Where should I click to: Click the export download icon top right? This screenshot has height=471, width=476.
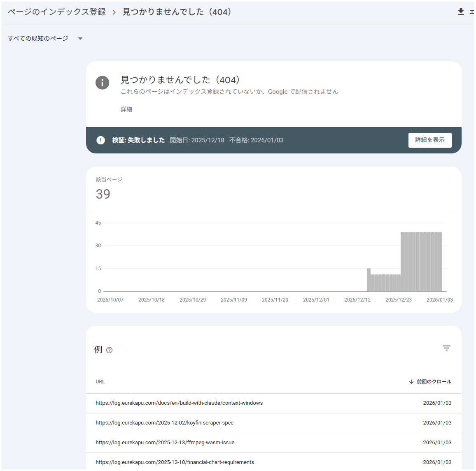pyautogui.click(x=461, y=11)
